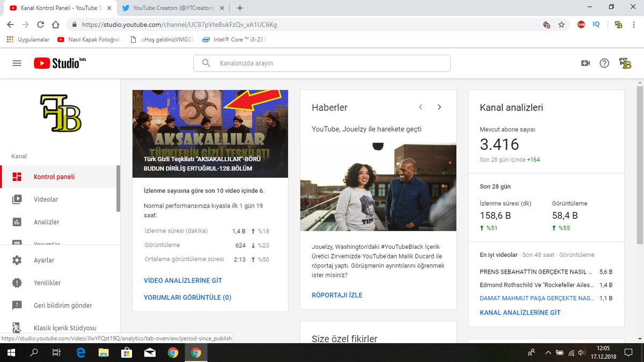
Task: Open Task View on taskbar
Action: pos(56,352)
